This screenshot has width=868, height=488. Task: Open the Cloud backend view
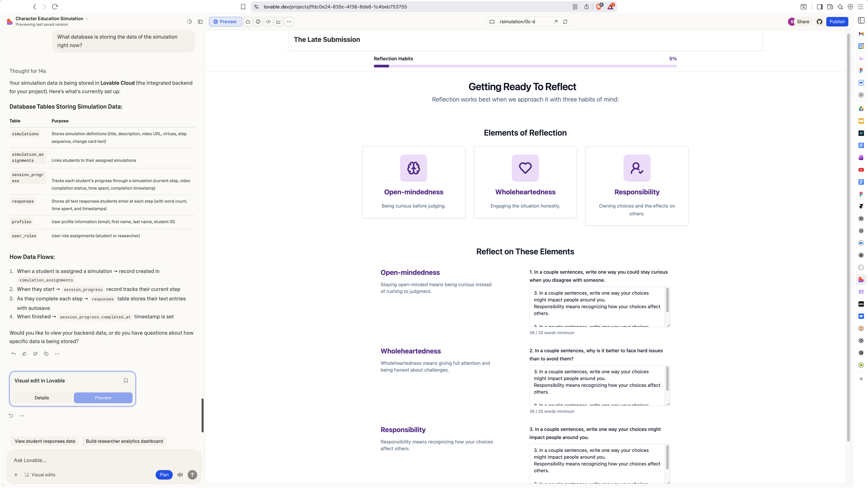[x=248, y=22]
